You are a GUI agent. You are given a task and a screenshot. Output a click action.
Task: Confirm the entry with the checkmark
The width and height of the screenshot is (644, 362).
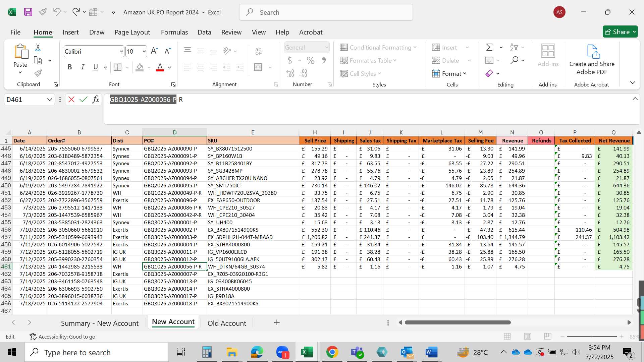(x=84, y=100)
